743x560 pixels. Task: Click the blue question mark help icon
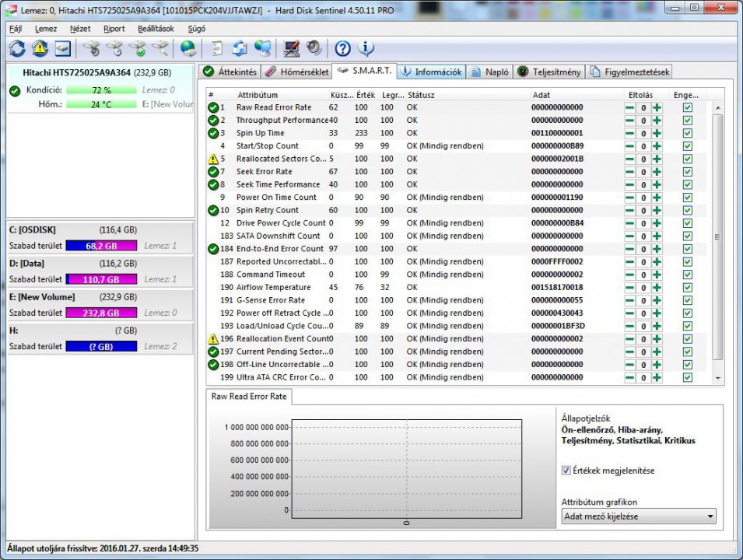342,48
